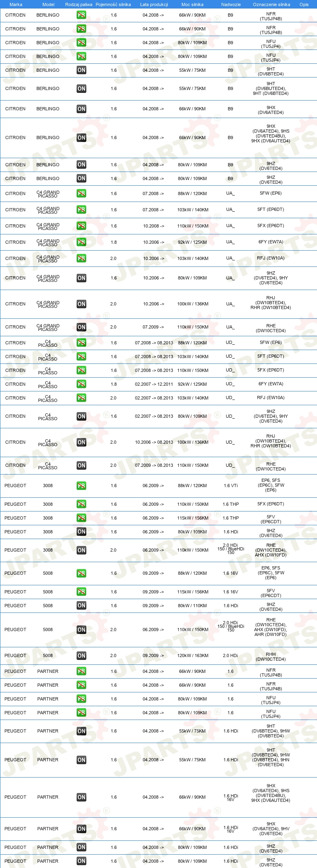
Task: Click ON icon for Peugeot 5008 120kW / 163KM
Action: click(x=81, y=655)
